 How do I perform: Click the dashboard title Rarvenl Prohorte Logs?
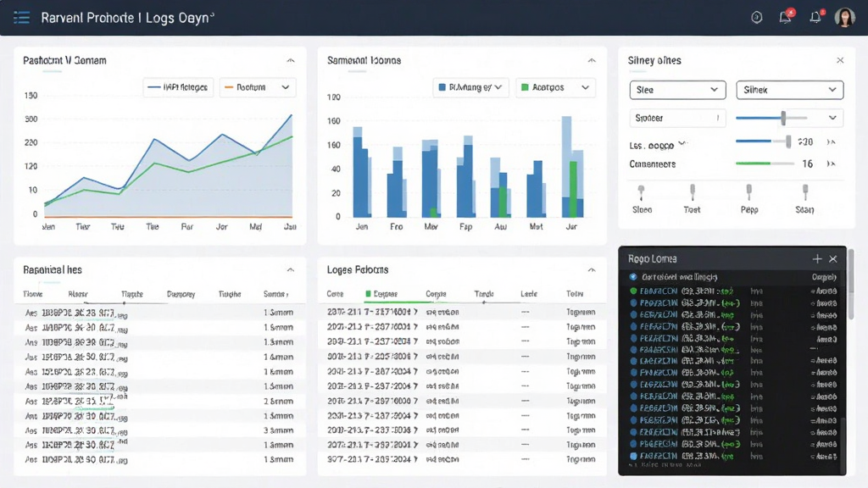coord(128,18)
